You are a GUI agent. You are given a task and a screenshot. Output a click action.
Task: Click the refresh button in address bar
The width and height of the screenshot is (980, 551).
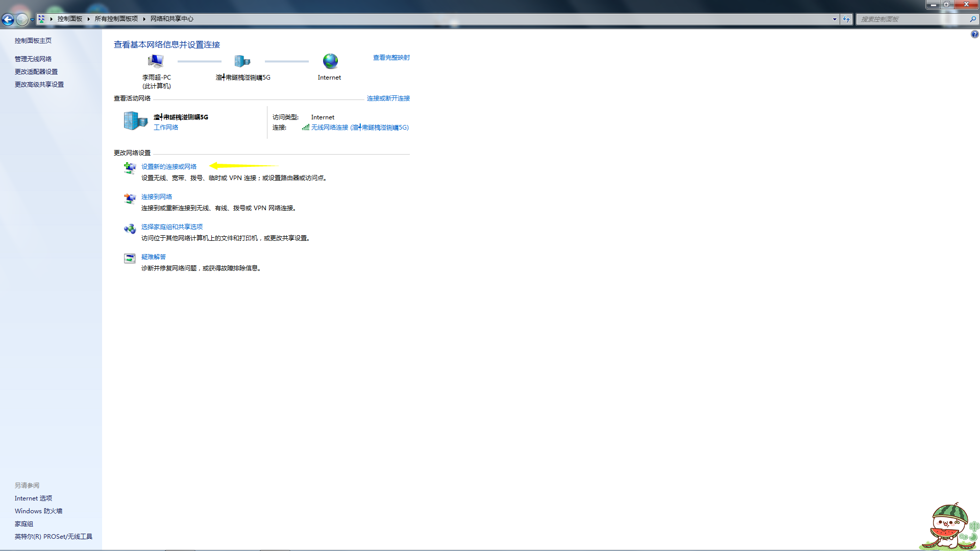846,19
